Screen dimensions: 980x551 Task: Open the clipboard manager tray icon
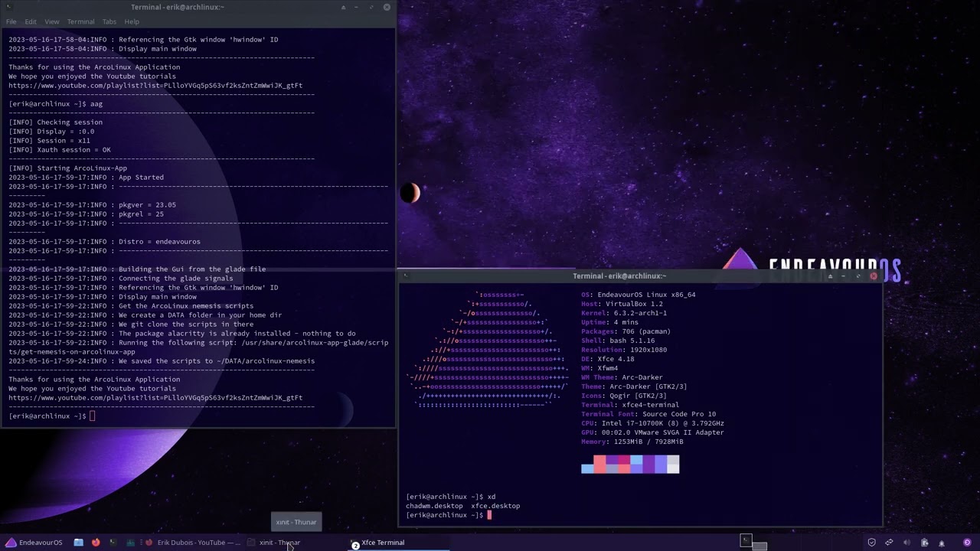tap(924, 543)
